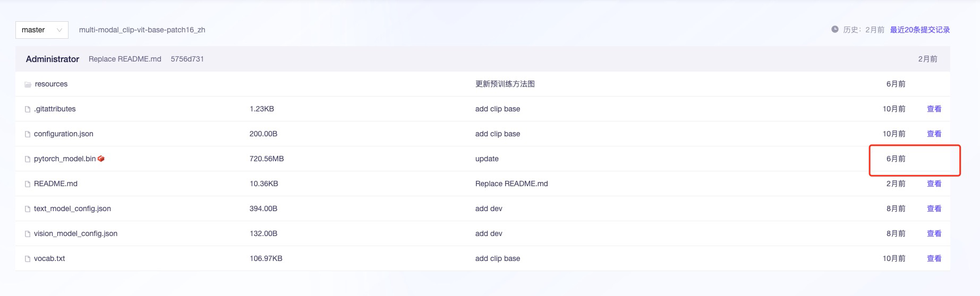Click the vocab.txt file icon
This screenshot has width=980, height=296.
[x=28, y=259]
